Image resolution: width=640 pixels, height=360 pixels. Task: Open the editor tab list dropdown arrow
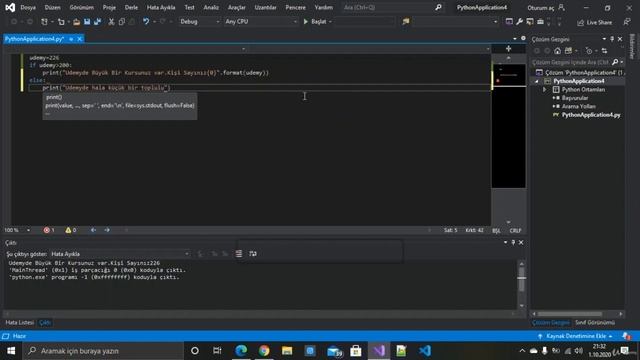pos(515,38)
